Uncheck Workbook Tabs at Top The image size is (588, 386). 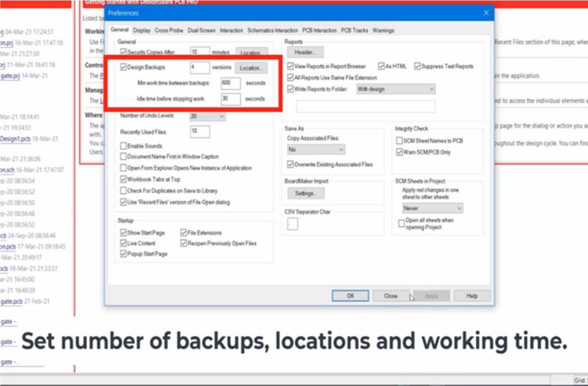(124, 179)
